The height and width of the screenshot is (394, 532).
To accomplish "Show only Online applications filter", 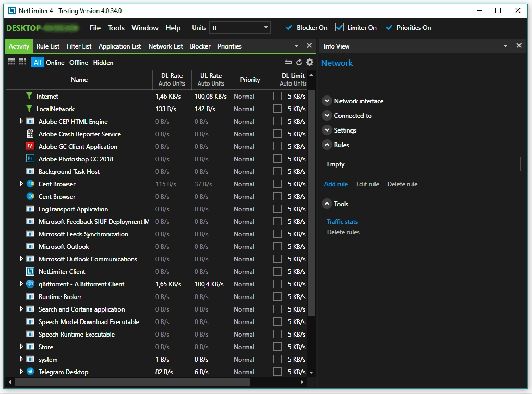I will [55, 63].
